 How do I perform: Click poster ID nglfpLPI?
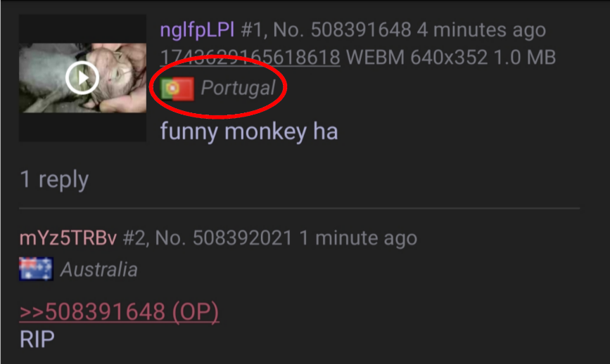pyautogui.click(x=197, y=30)
